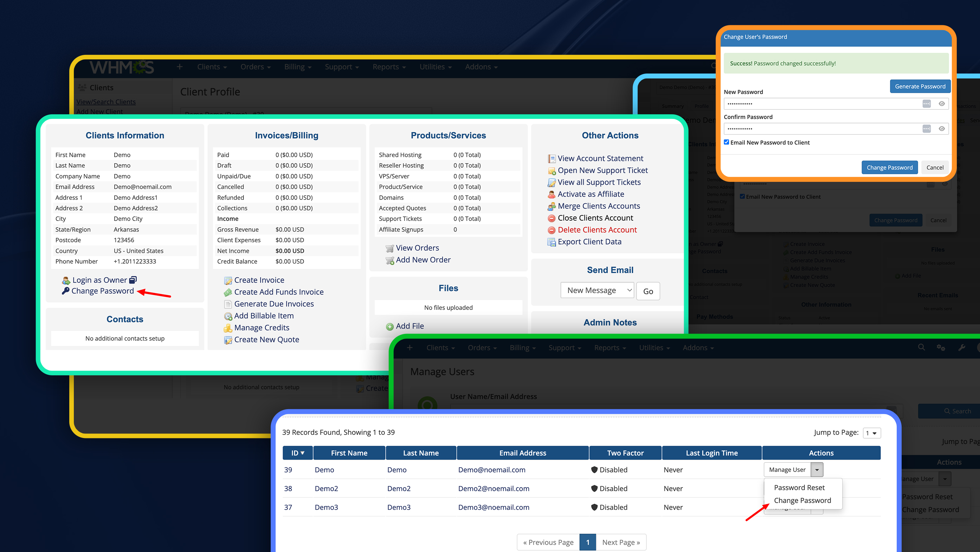Open Utilities menu in Manage Users navigation

coord(655,348)
